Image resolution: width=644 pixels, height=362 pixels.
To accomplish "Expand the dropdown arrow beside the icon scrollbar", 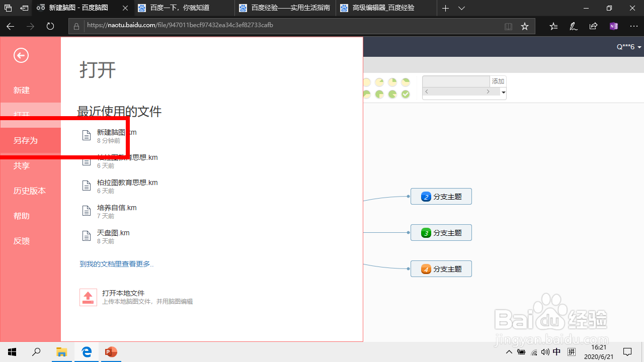I will point(503,92).
